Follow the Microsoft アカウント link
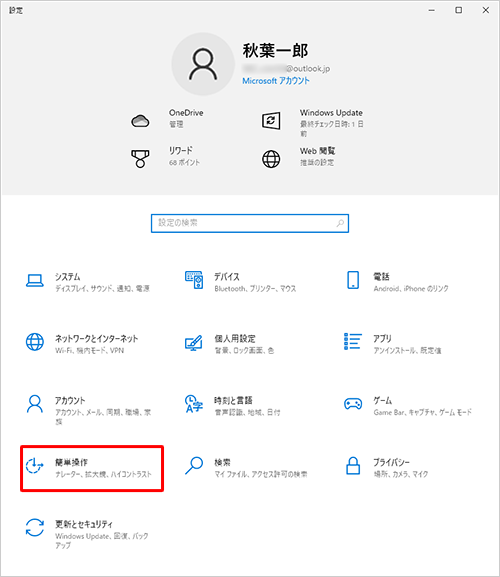Viewport: 500px width, 577px height. [276, 81]
